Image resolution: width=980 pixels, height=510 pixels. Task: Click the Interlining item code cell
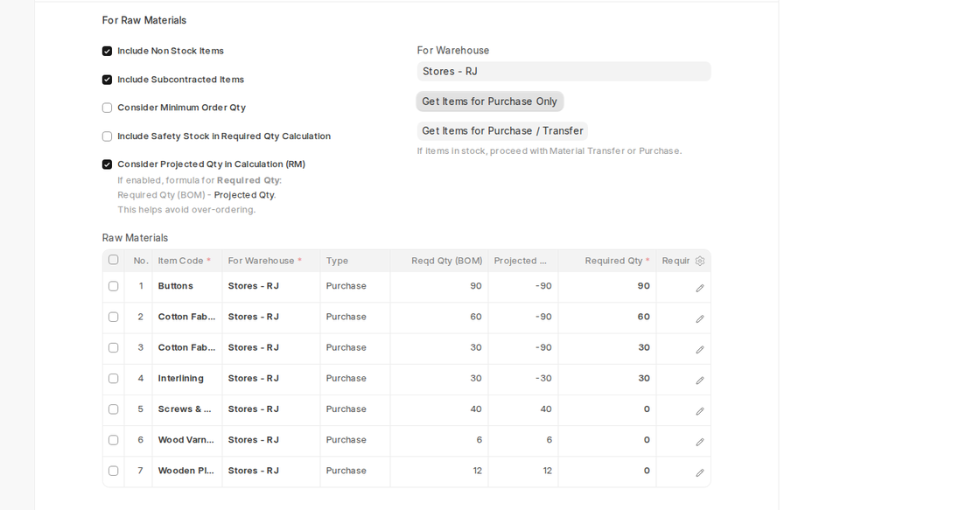pyautogui.click(x=187, y=379)
